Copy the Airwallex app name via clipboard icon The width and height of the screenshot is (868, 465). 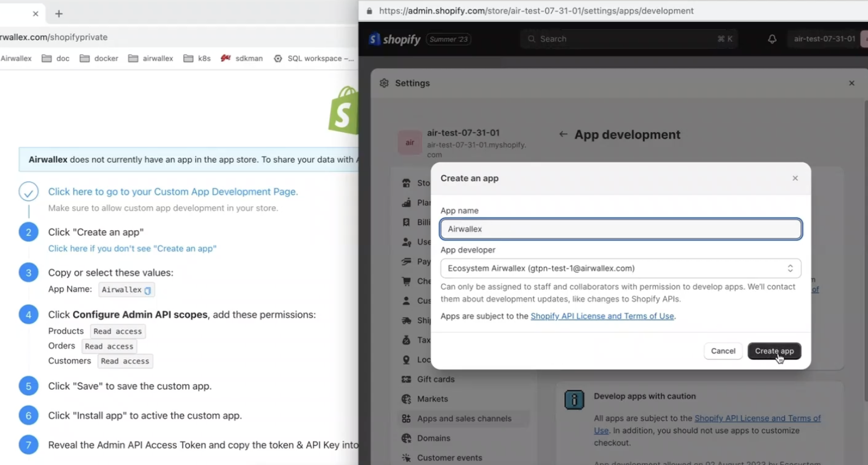click(148, 290)
